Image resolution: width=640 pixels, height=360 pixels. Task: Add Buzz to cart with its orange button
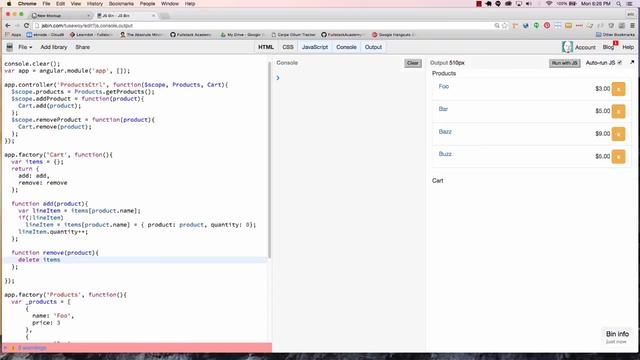tap(618, 156)
